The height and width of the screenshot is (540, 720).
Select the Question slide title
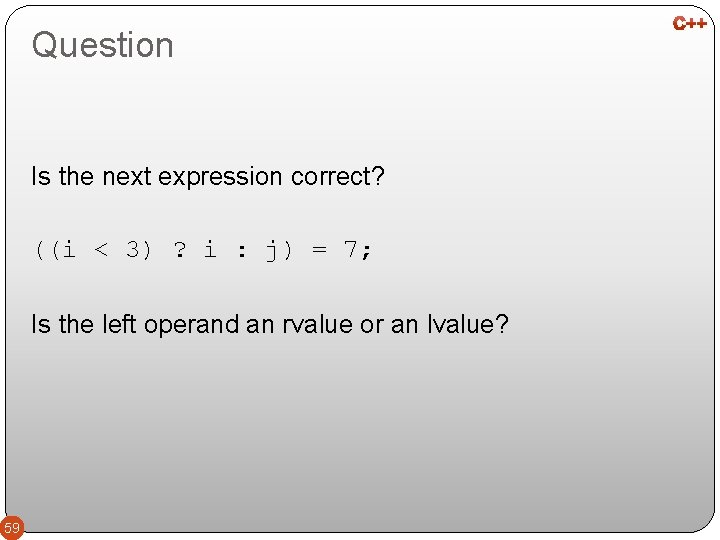[x=102, y=45]
